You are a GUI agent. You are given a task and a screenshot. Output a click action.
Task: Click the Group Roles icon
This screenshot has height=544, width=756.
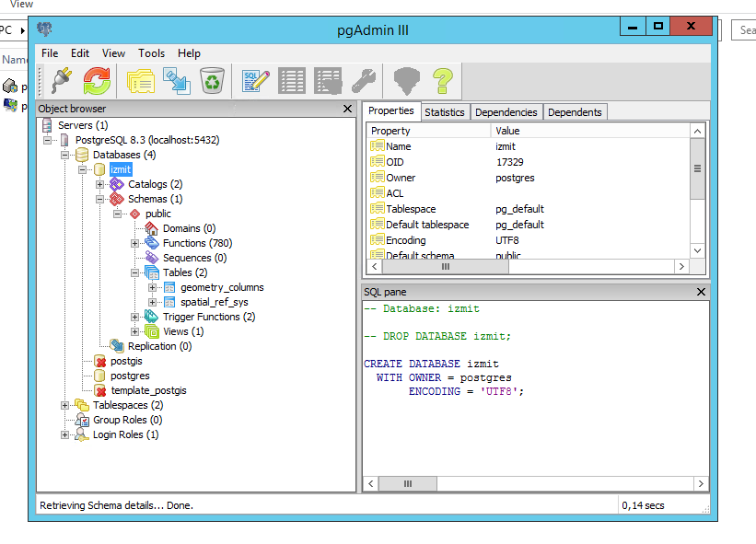click(82, 420)
